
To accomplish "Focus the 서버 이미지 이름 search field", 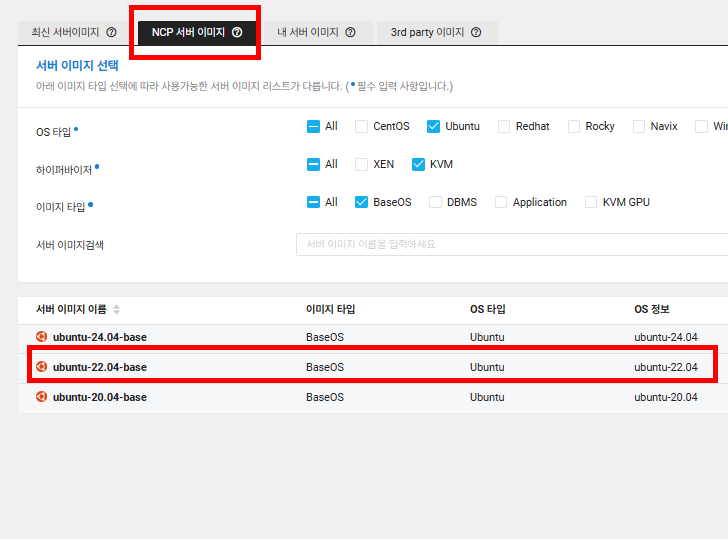I will click(512, 244).
